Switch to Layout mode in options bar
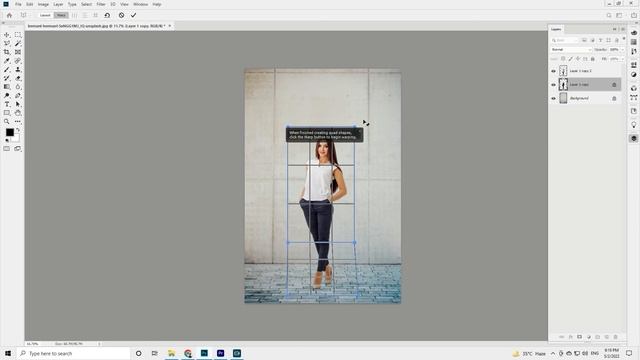Screen dimensions: 640x360 point(45,15)
